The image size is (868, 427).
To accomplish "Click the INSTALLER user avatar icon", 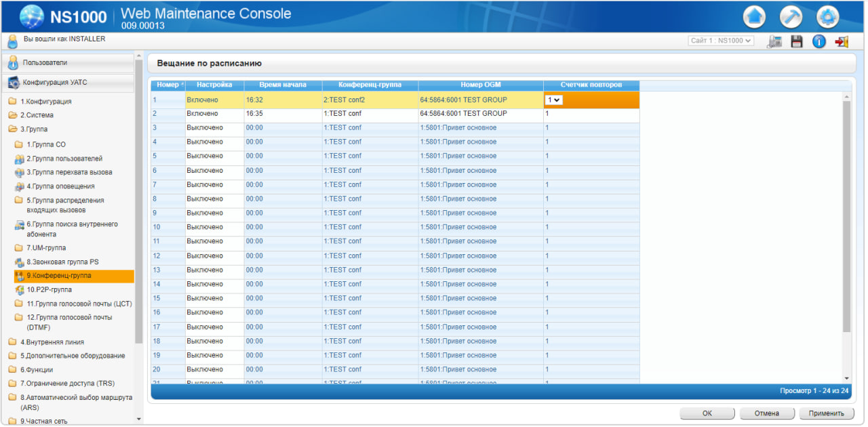I will pos(12,41).
